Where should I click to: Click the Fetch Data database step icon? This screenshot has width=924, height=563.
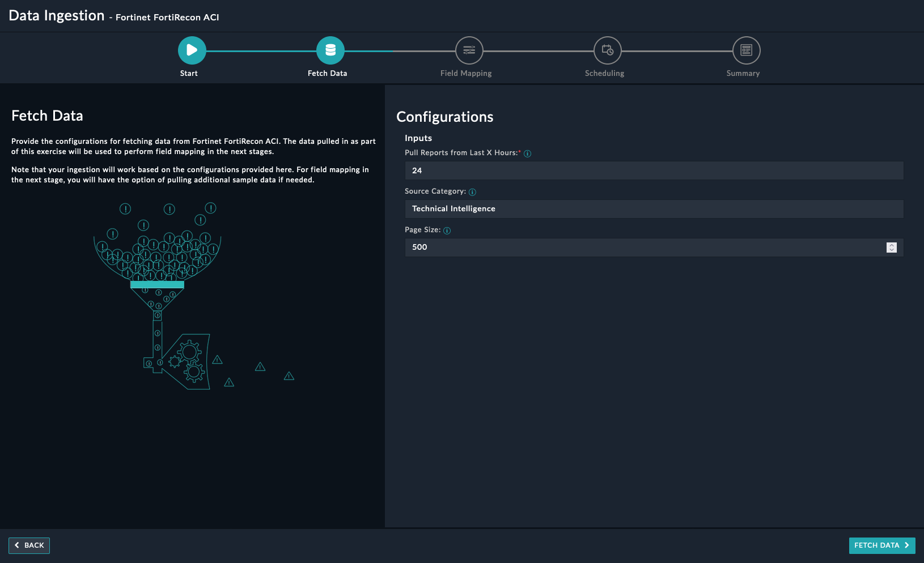point(330,50)
